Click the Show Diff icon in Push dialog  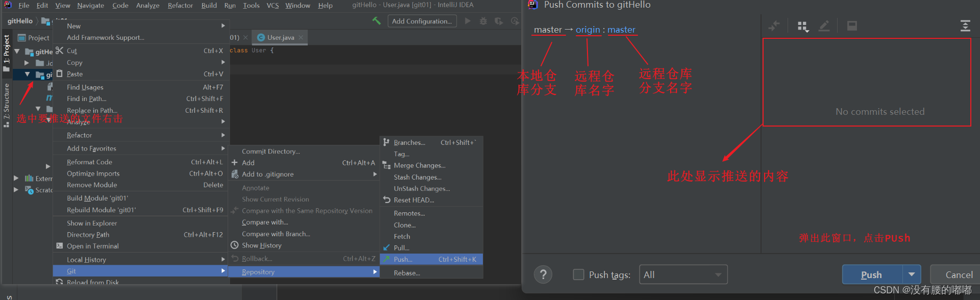coord(774,26)
